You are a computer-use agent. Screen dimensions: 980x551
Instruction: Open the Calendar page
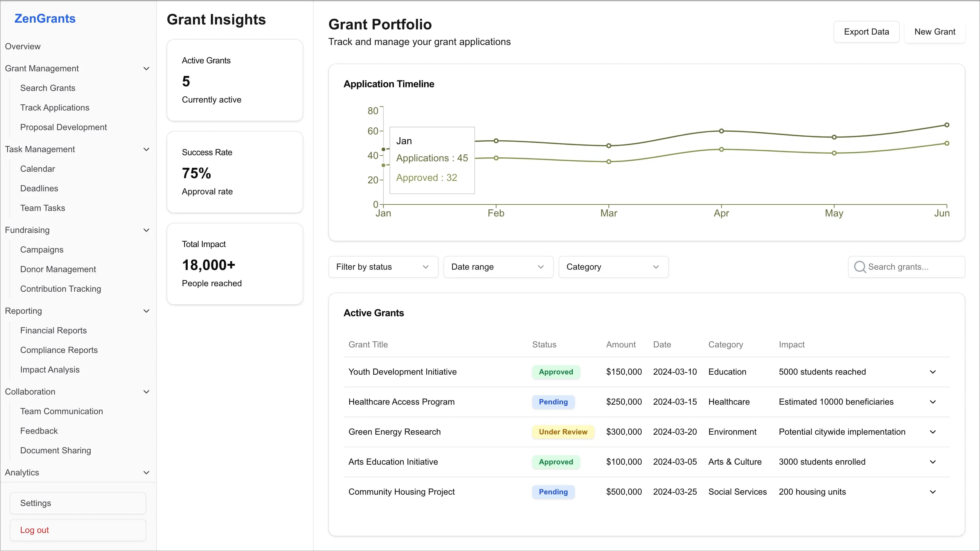click(x=38, y=169)
